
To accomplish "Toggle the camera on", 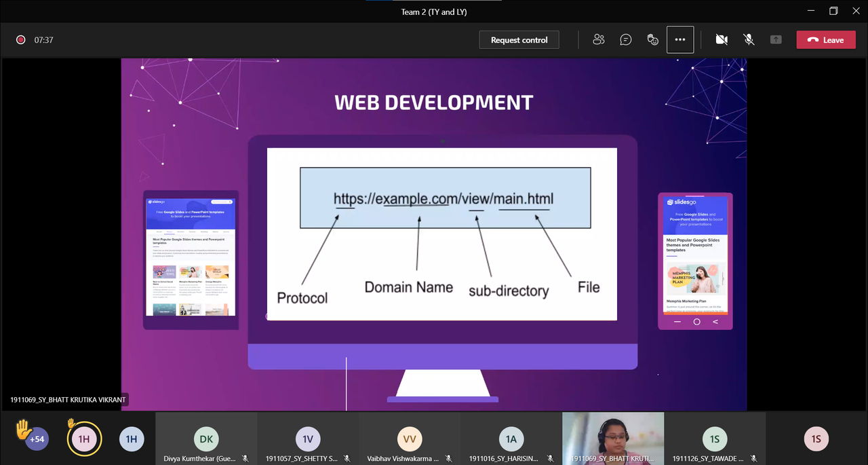I will coord(722,40).
